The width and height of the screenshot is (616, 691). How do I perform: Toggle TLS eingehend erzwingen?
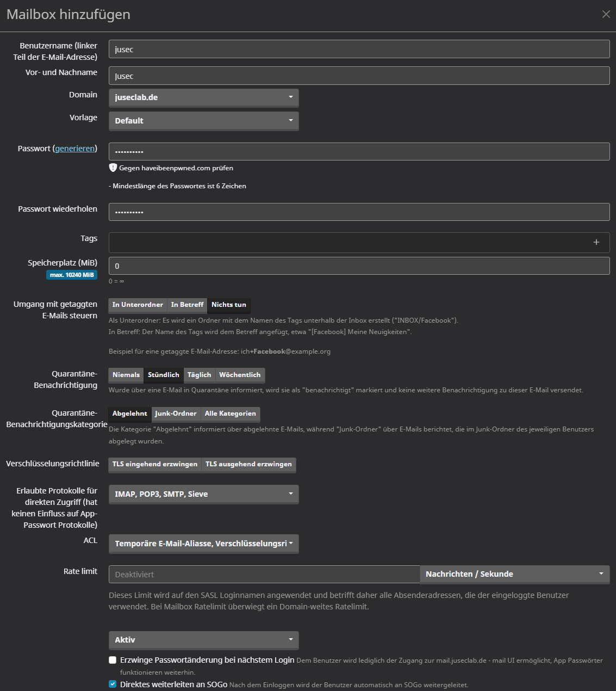click(x=155, y=464)
